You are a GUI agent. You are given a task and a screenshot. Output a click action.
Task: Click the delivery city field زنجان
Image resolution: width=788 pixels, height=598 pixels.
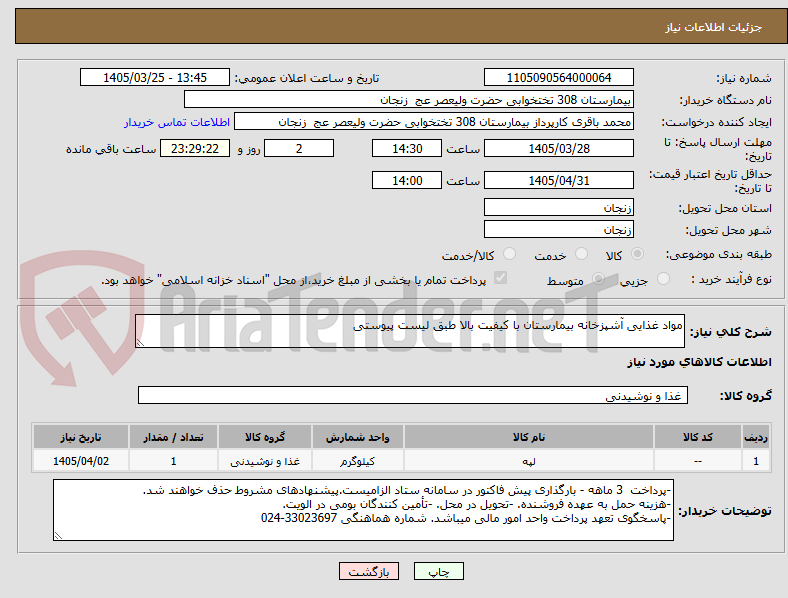pyautogui.click(x=559, y=230)
